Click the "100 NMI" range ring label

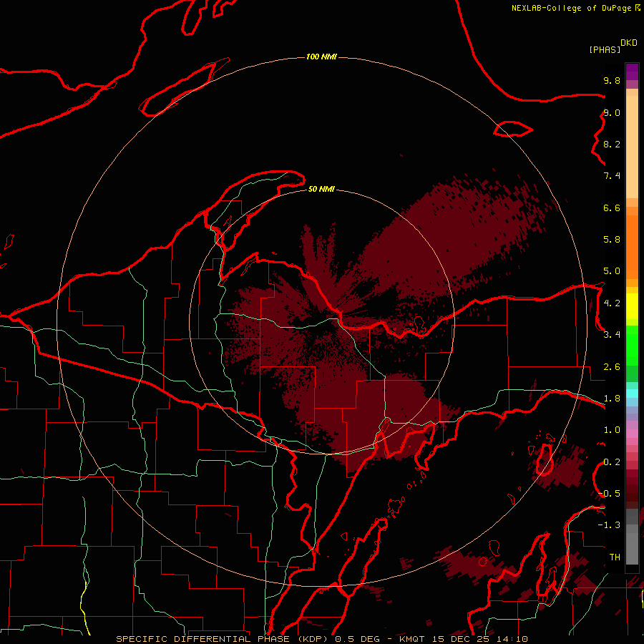tap(321, 57)
